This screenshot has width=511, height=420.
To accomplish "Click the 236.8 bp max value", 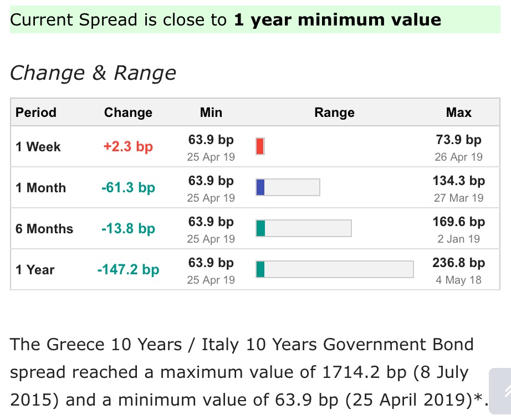I will click(x=458, y=263).
